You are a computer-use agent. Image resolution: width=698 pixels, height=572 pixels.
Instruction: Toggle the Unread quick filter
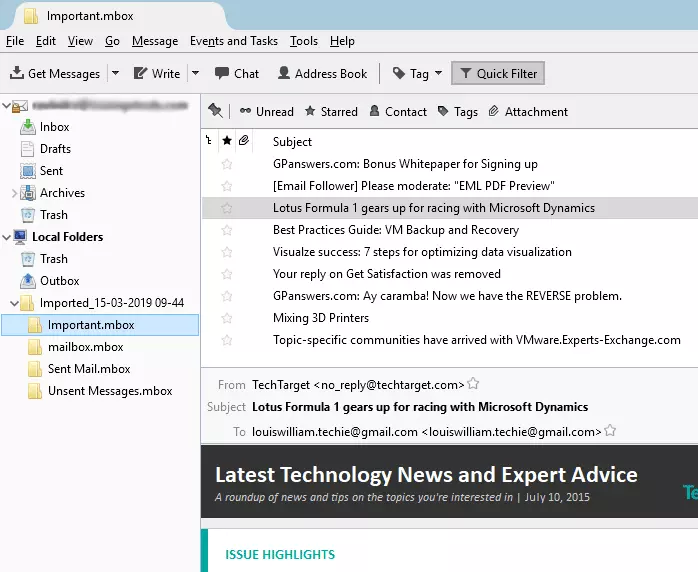tap(266, 112)
